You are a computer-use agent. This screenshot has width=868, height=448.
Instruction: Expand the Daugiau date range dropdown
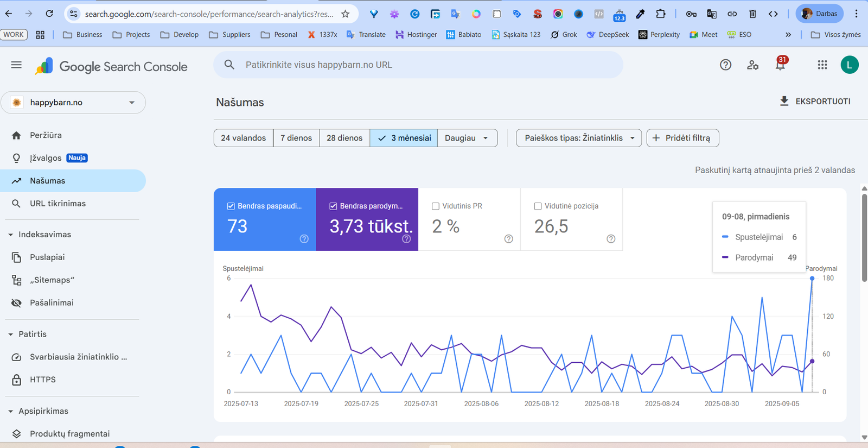pyautogui.click(x=467, y=138)
